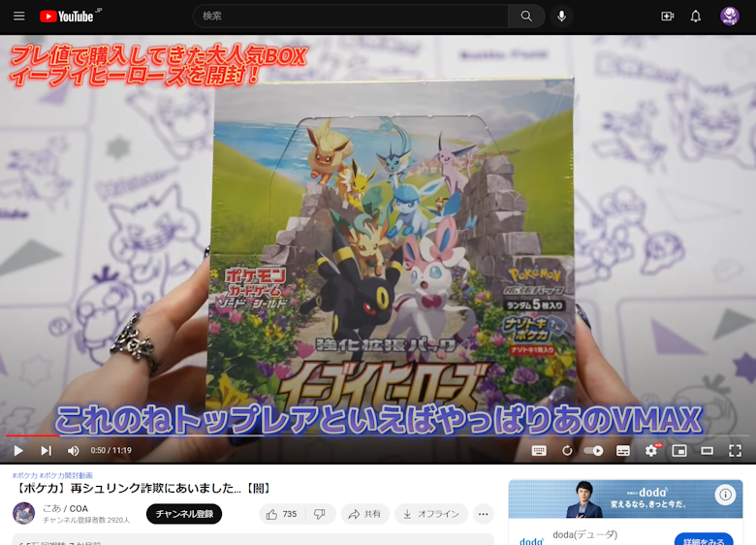
Task: Click the オフライン download button
Action: click(x=431, y=514)
